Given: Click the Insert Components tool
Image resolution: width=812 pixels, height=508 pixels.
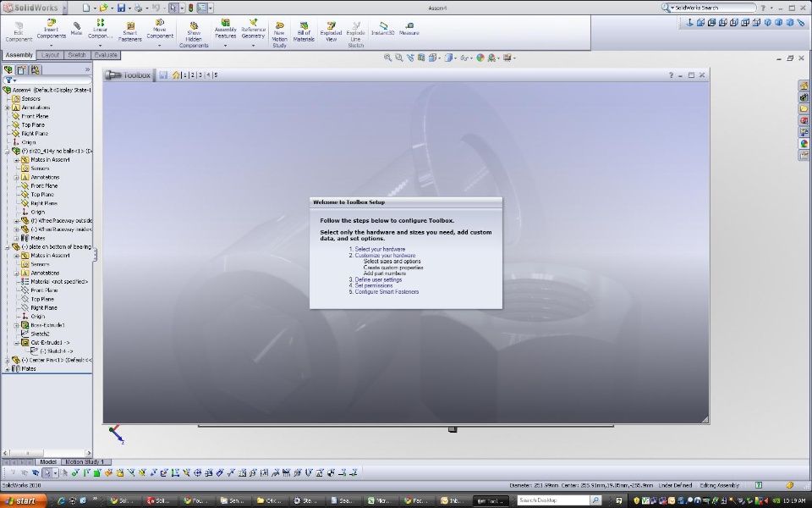Looking at the screenshot, I should click(x=52, y=29).
